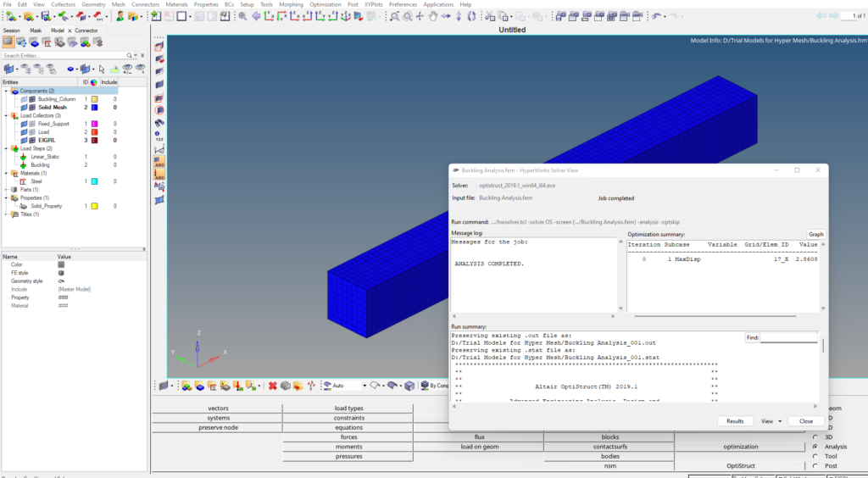The width and height of the screenshot is (868, 478).
Task: Click the show/hide eye +/- icon in browser
Action: [127, 69]
